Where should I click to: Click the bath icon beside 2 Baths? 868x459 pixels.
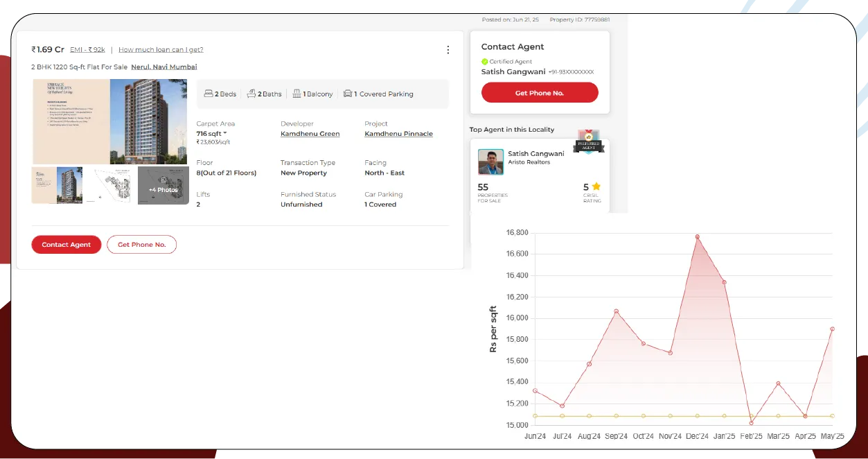click(x=251, y=94)
